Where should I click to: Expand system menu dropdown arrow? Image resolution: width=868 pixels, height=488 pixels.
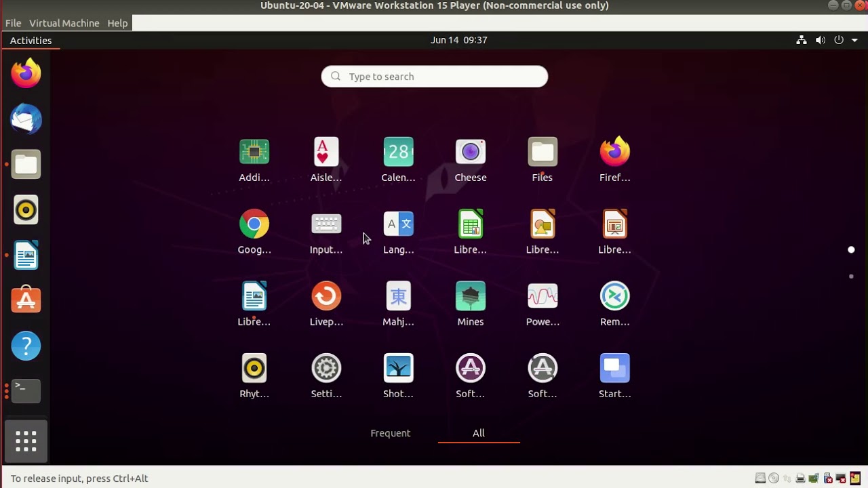point(854,41)
